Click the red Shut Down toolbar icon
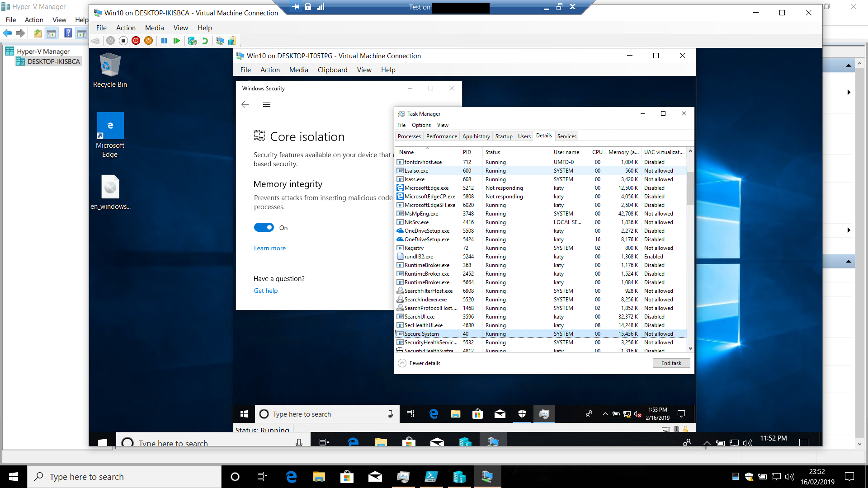This screenshot has height=488, width=868. 136,41
